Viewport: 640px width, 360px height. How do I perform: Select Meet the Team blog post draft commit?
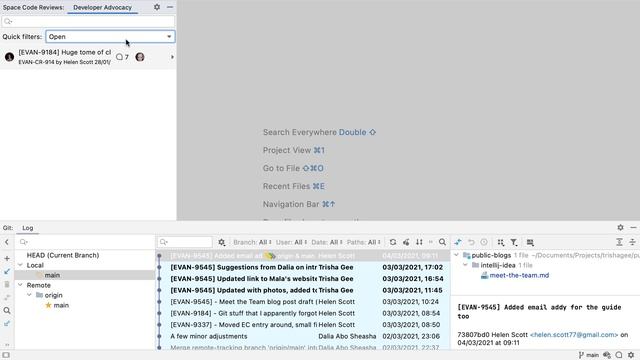[303, 302]
